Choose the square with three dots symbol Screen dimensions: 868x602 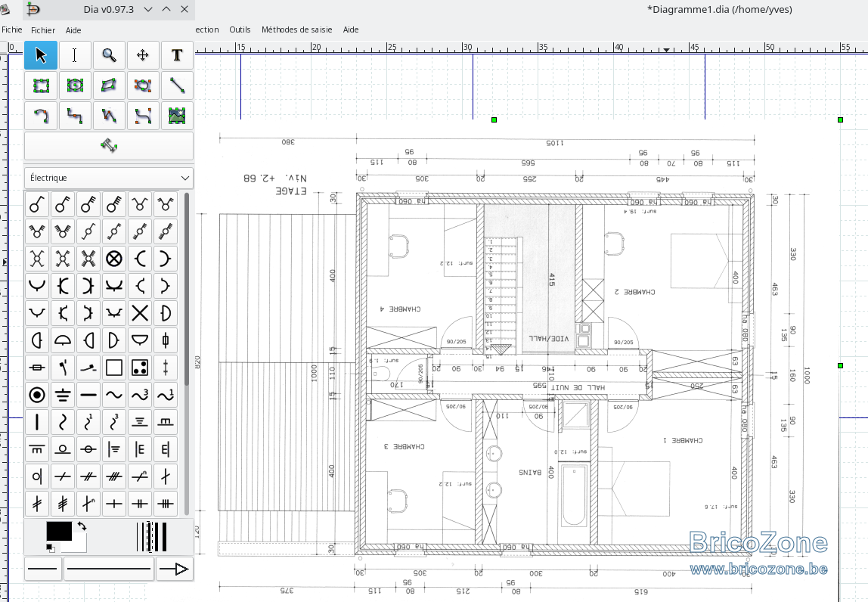[139, 368]
